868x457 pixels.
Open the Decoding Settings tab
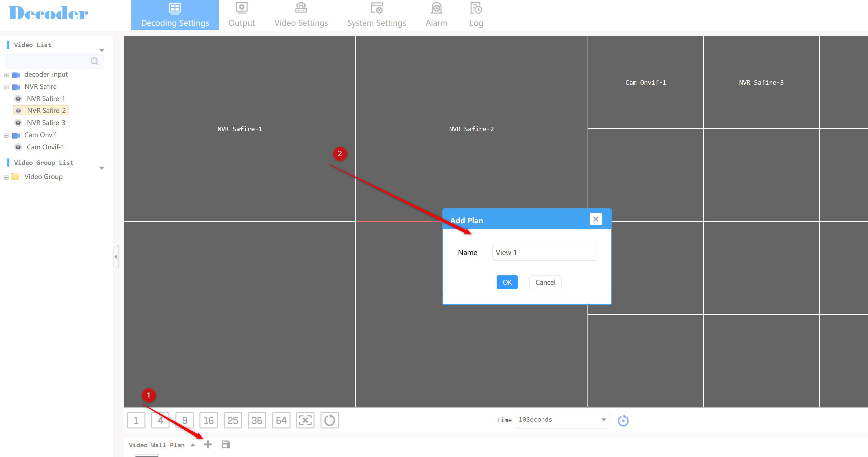(175, 15)
